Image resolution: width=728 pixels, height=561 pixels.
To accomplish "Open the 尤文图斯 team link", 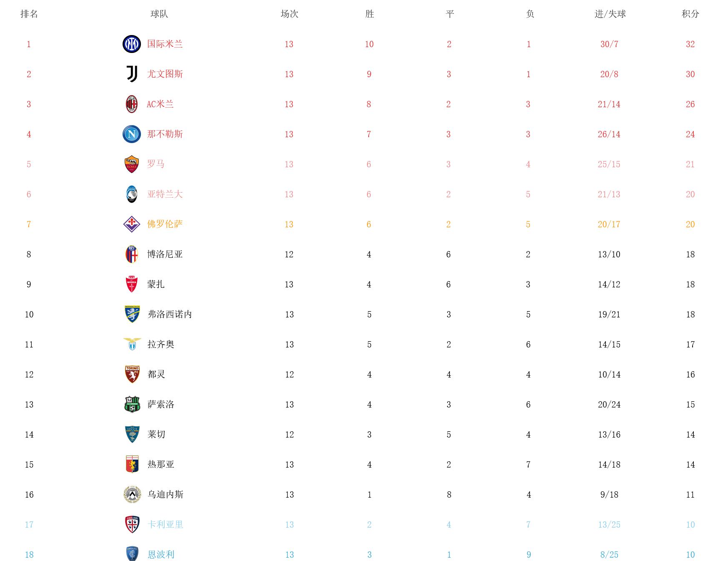I will pos(165,74).
